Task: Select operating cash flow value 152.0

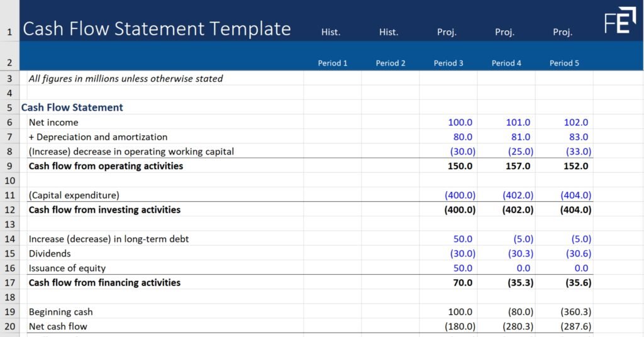Action: 576,166
